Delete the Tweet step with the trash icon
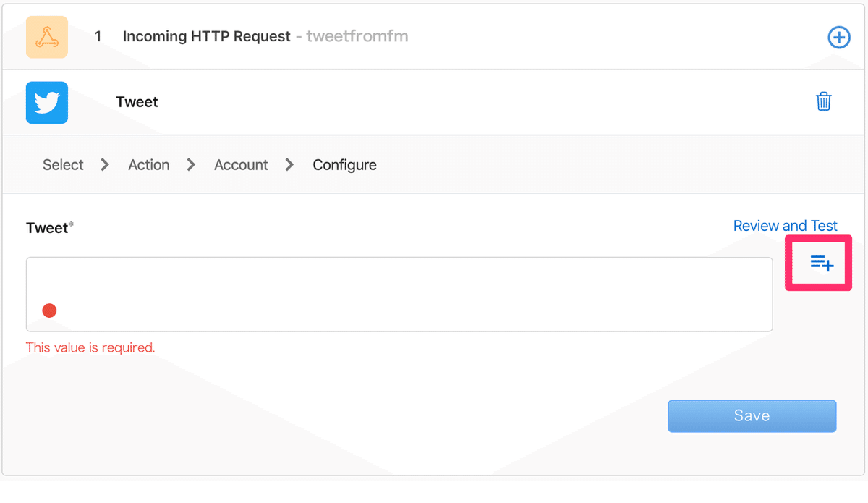 823,102
